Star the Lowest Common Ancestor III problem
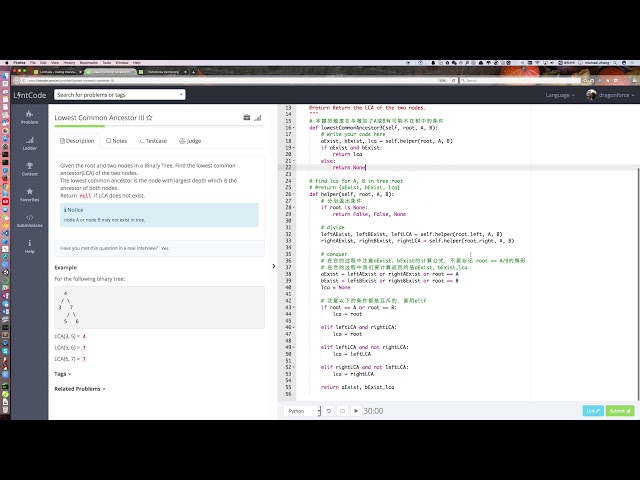The height and width of the screenshot is (480, 640). point(150,117)
